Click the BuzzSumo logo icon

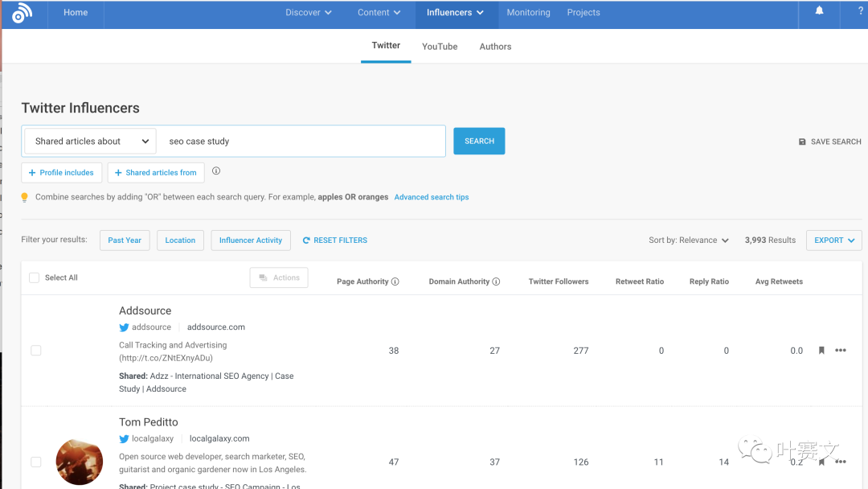pos(23,14)
